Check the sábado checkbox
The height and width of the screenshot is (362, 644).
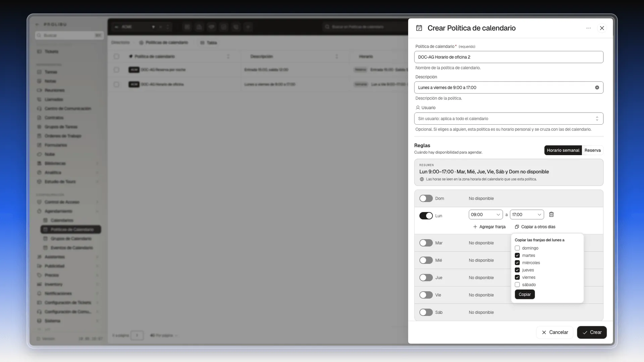click(517, 285)
